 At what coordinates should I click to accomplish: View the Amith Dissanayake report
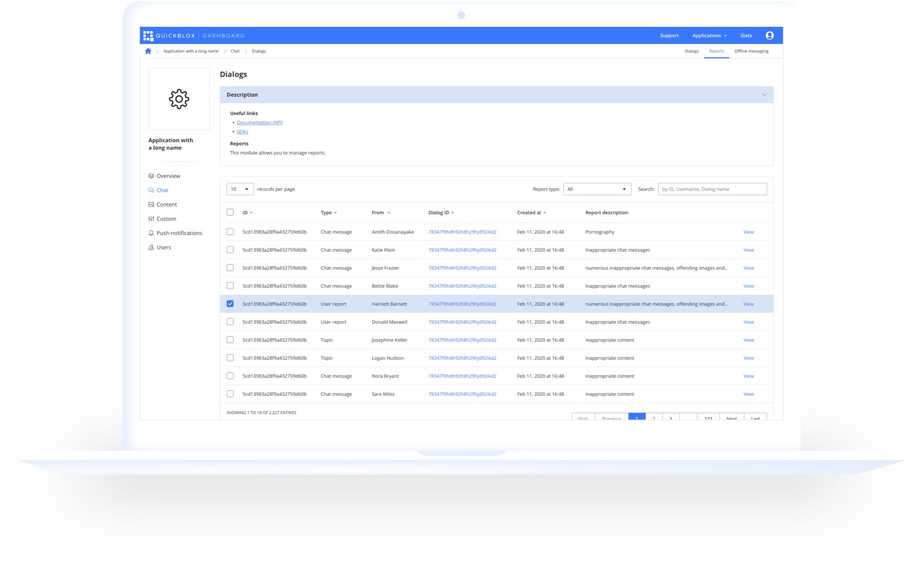pyautogui.click(x=748, y=232)
